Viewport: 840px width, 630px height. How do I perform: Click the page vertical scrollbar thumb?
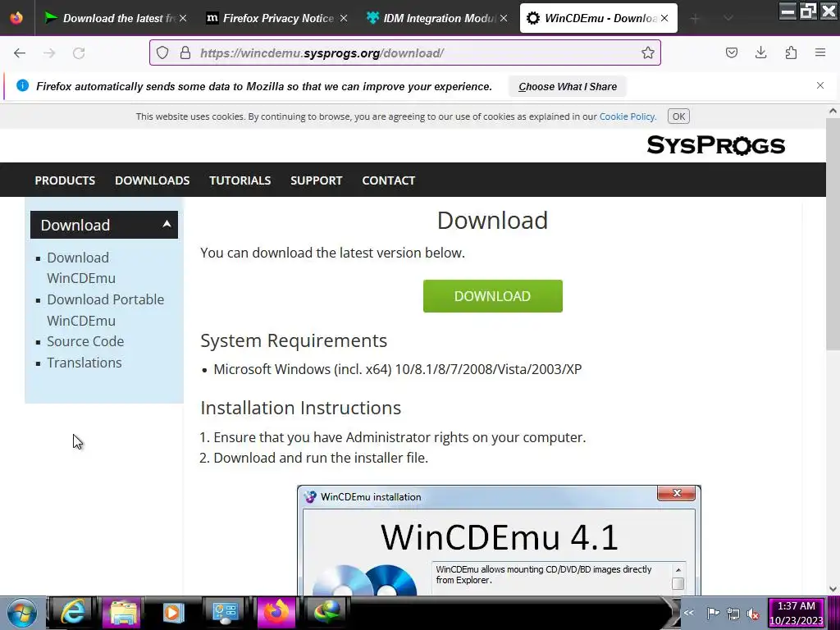coord(832,234)
